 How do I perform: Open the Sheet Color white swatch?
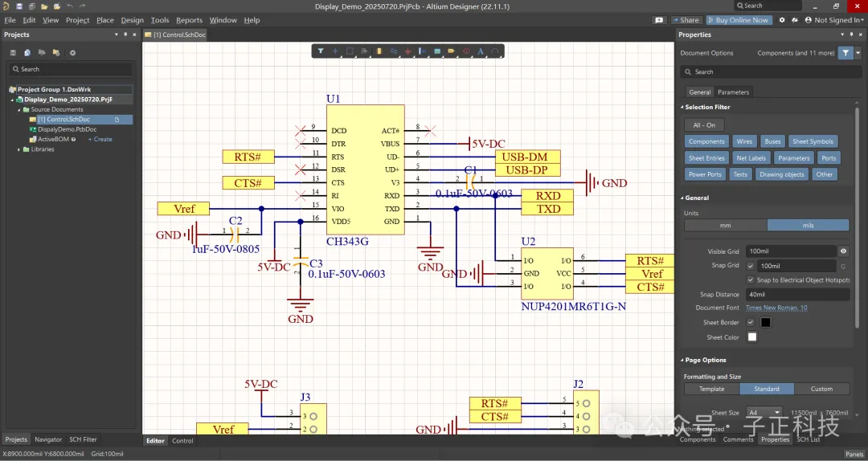(751, 337)
